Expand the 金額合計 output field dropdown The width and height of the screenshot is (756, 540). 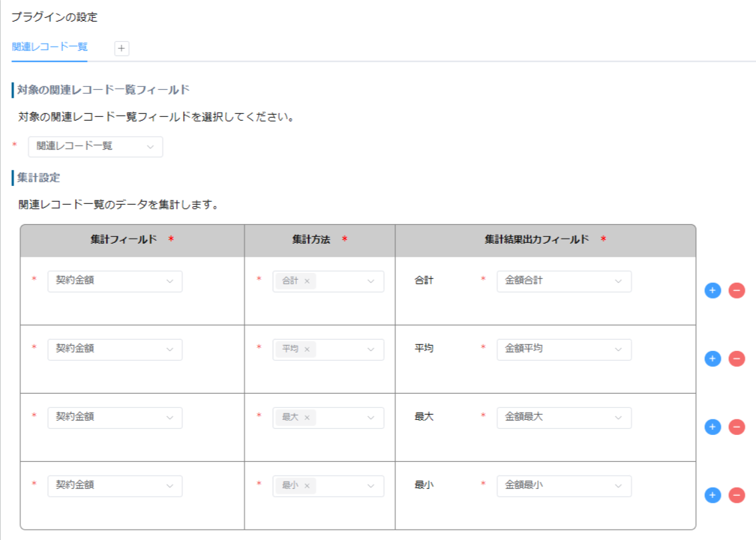point(564,281)
